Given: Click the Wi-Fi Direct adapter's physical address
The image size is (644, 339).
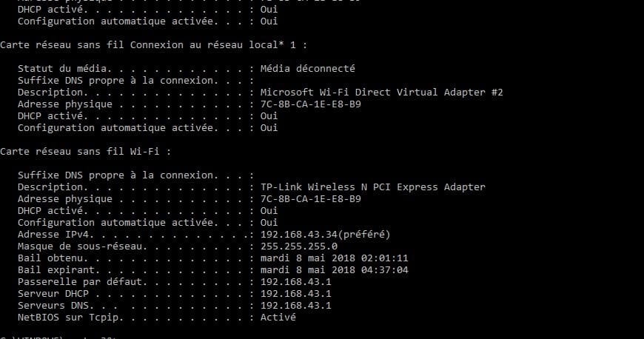Looking at the screenshot, I should click(x=311, y=104).
